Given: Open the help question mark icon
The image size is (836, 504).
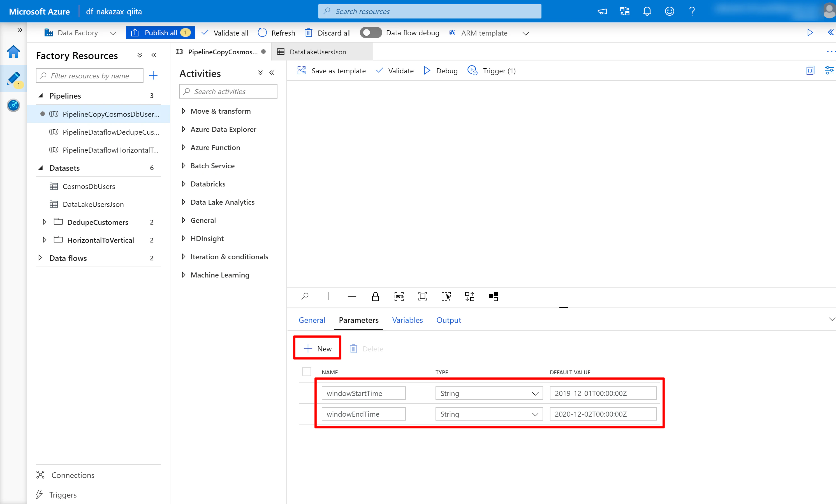Looking at the screenshot, I should (x=692, y=11).
